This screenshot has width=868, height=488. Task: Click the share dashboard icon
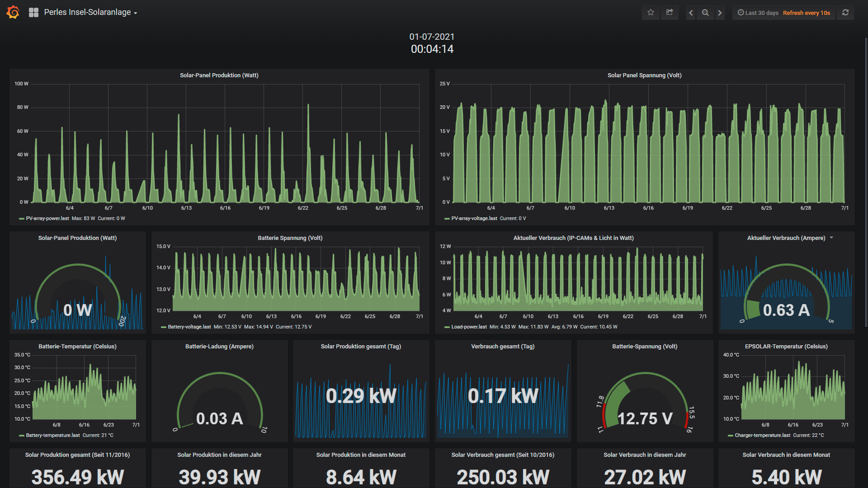(670, 13)
